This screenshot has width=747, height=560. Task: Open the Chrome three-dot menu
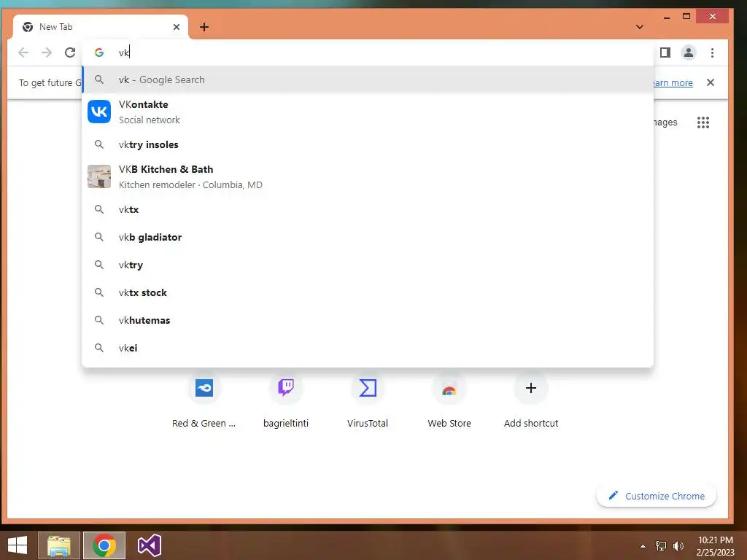tap(712, 52)
